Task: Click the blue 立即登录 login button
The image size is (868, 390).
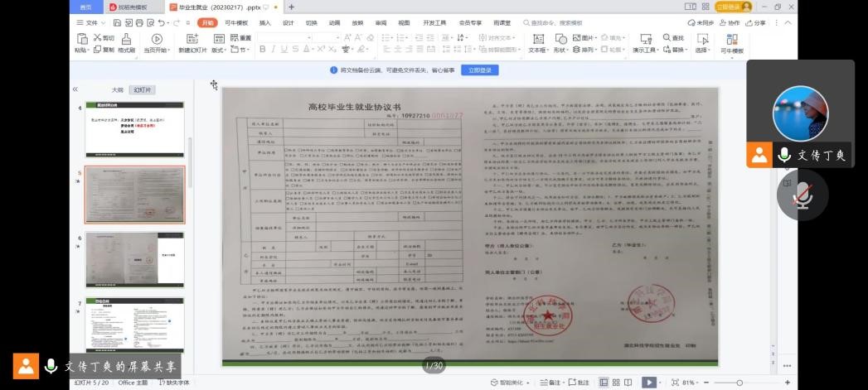Action: tap(479, 70)
